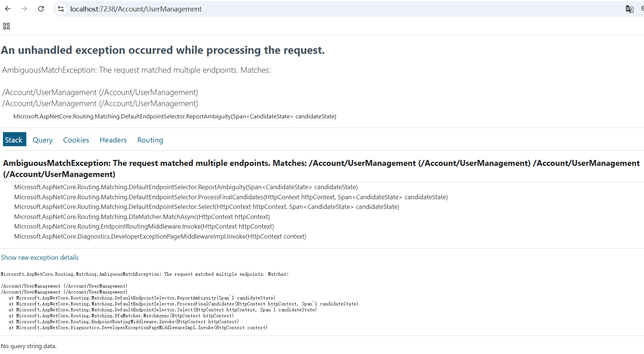This screenshot has height=354, width=644.
Task: Select the Stack tab
Action: tap(14, 140)
